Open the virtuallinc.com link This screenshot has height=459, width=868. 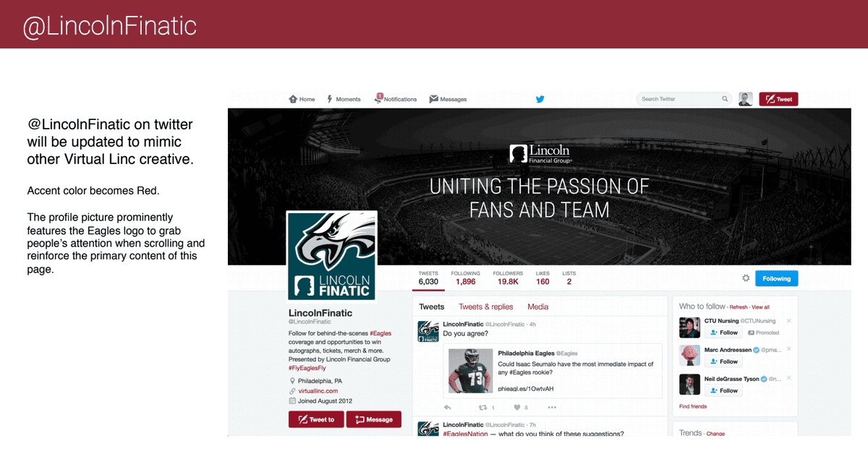318,390
